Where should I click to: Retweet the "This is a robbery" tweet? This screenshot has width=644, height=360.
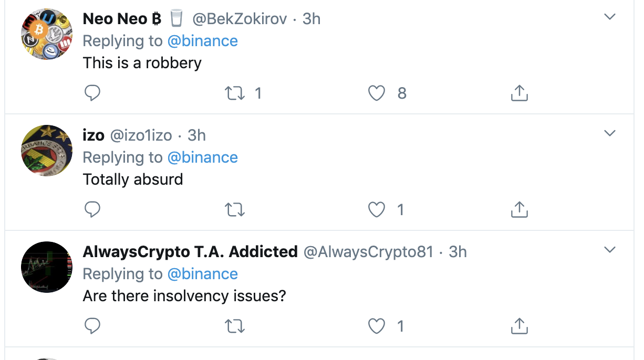(235, 93)
